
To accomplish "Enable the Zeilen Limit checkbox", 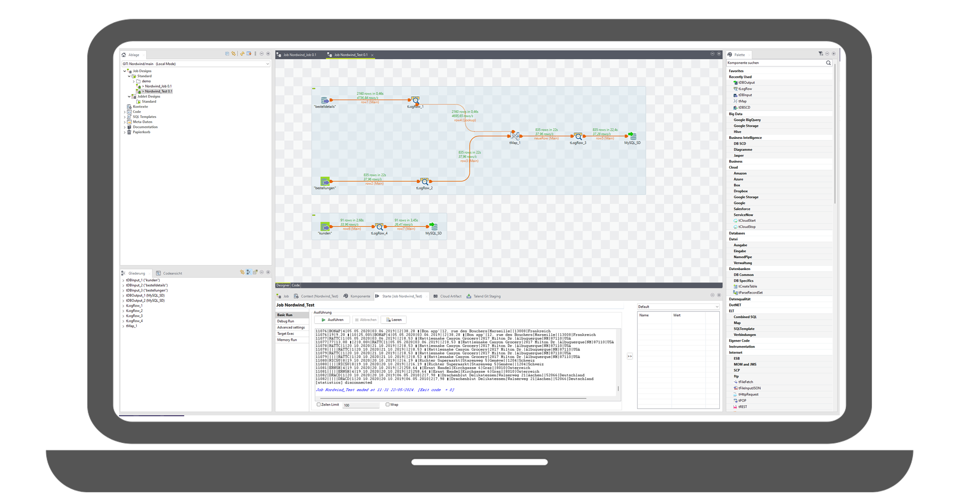I will click(x=318, y=404).
